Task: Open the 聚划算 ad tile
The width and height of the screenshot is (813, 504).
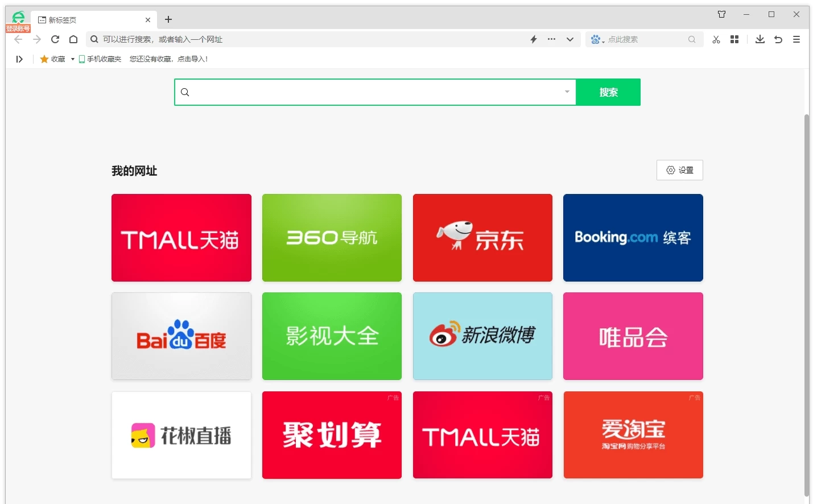Action: click(x=332, y=435)
